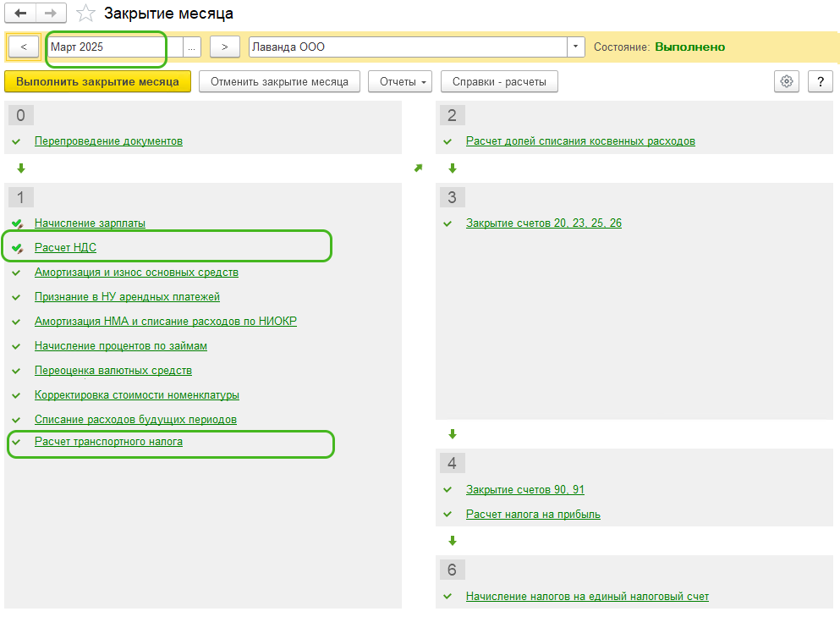Open period picker with ellipsis button

[192, 47]
